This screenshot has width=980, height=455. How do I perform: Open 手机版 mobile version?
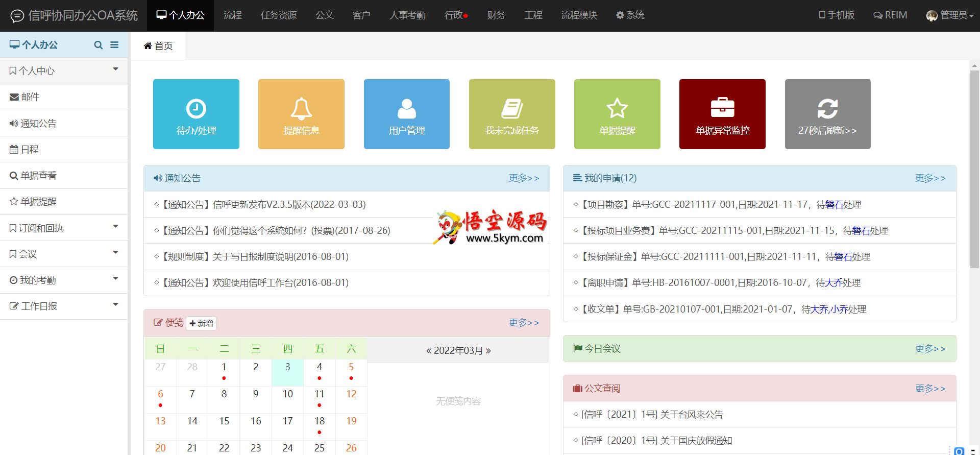[837, 15]
